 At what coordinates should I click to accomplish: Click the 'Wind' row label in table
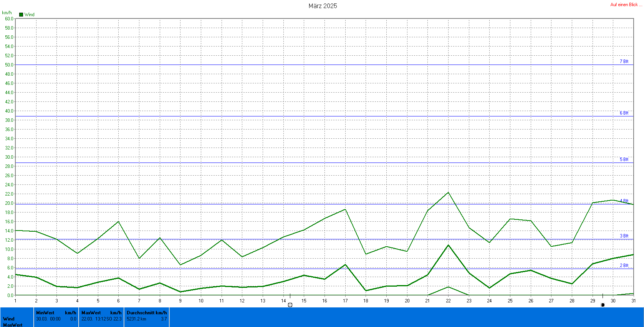[x=9, y=319]
